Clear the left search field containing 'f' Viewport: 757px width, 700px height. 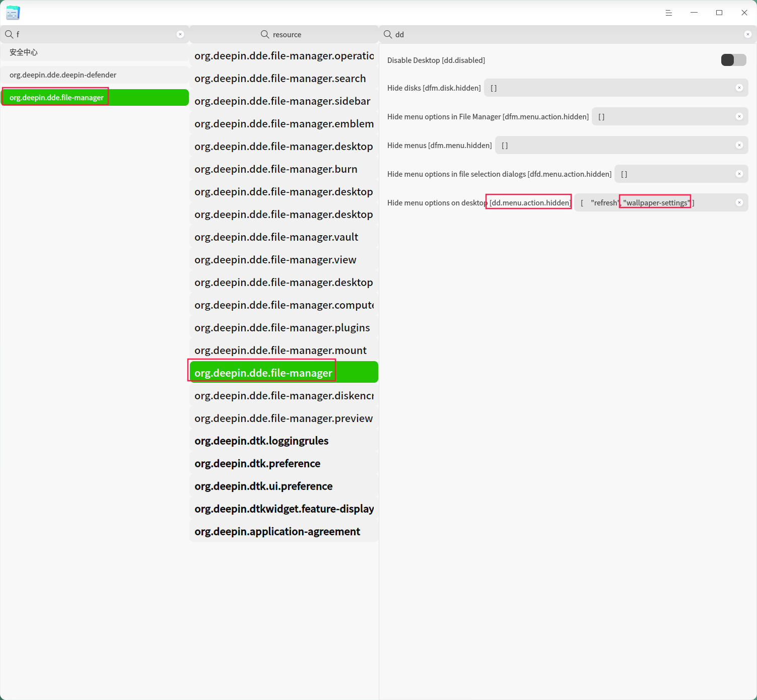(180, 34)
